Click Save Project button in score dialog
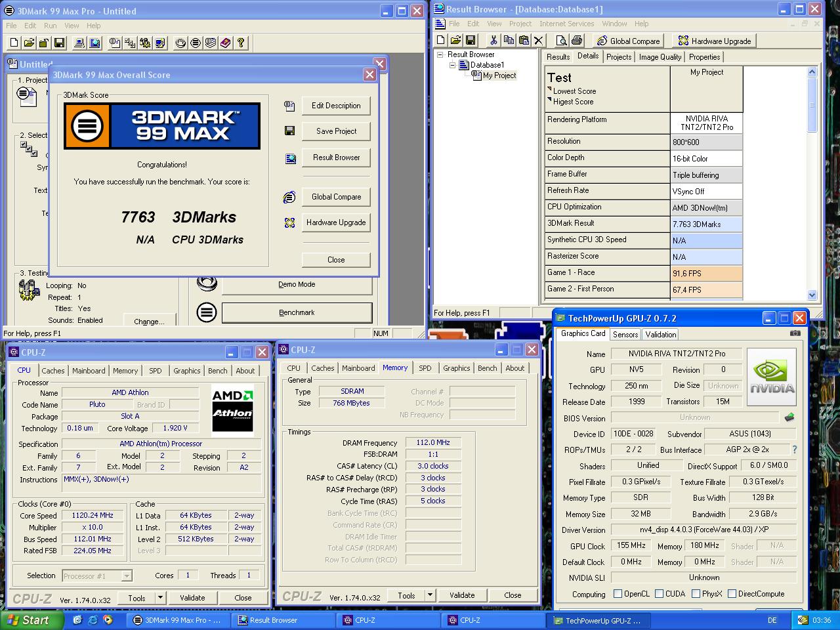 coord(336,131)
